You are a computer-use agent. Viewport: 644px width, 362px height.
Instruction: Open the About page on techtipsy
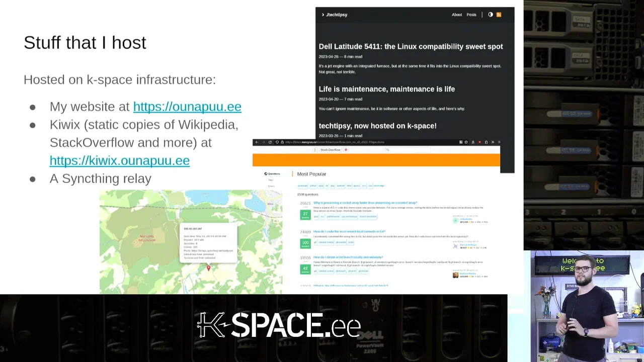pos(457,15)
